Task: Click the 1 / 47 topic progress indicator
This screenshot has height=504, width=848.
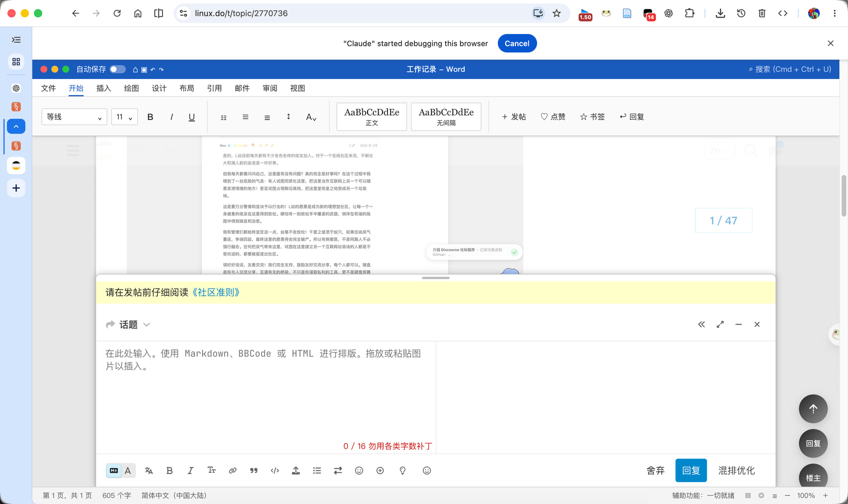Action: (x=723, y=221)
